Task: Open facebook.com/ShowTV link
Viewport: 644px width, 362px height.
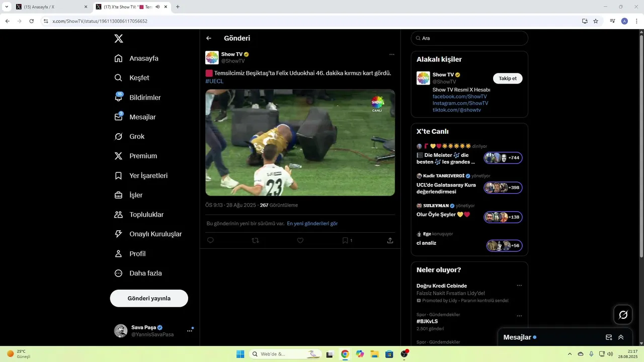Action: [459, 96]
